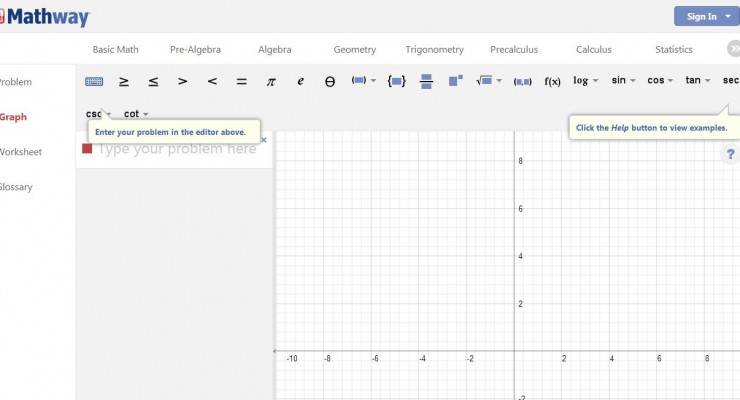Switch to the Algebra subject tab
The height and width of the screenshot is (400, 740).
pyautogui.click(x=275, y=49)
